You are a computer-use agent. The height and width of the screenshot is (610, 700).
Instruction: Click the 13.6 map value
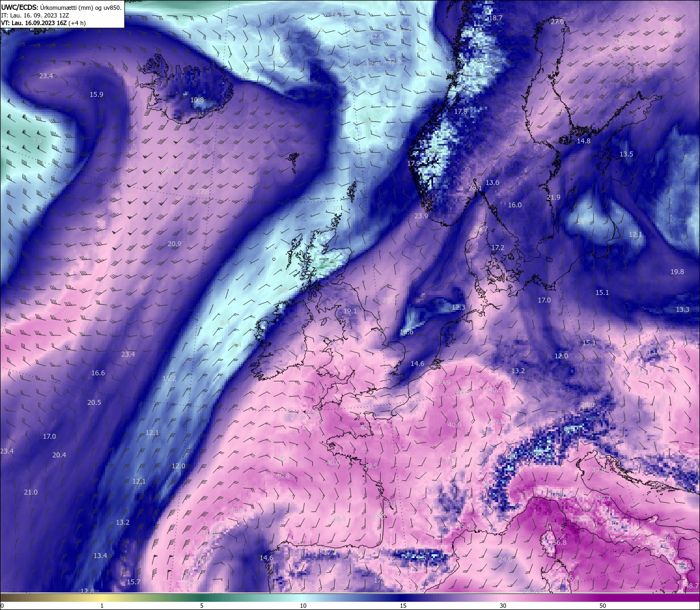(492, 182)
